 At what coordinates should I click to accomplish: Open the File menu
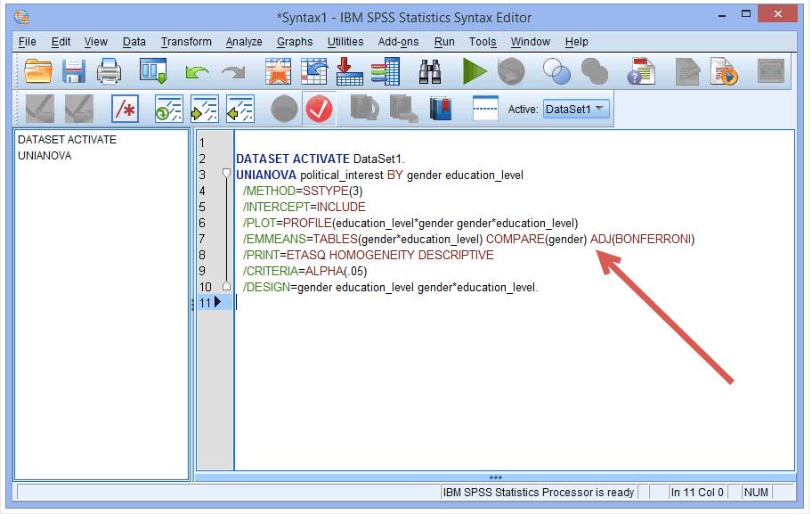27,42
